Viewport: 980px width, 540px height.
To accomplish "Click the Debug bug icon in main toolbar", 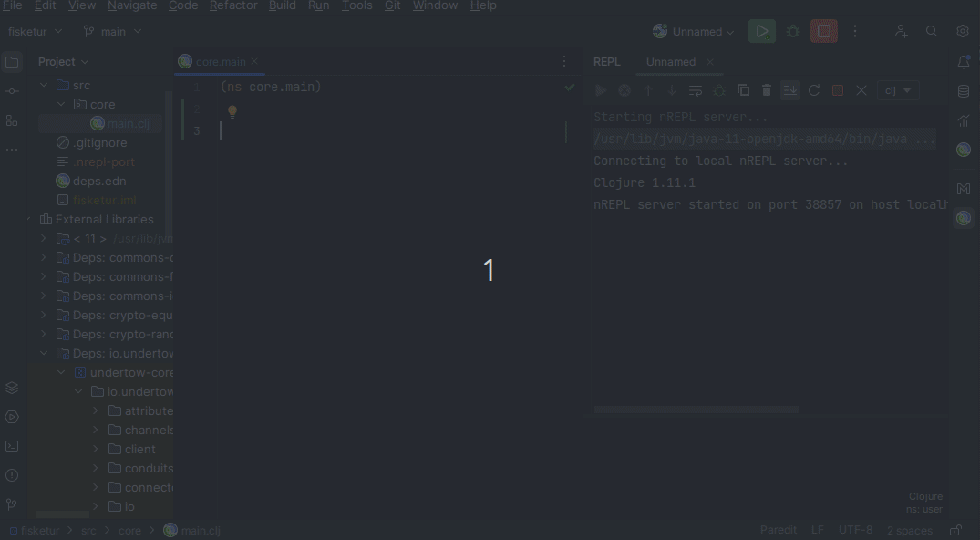I will 793,31.
